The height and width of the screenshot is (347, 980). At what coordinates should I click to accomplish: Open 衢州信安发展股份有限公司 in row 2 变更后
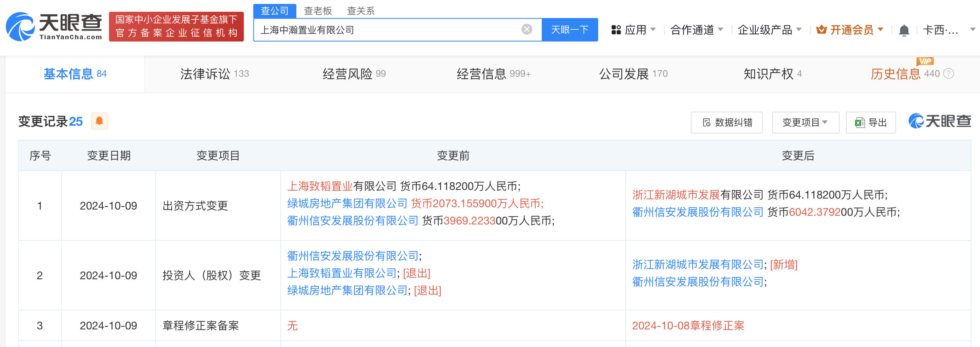[x=698, y=282]
